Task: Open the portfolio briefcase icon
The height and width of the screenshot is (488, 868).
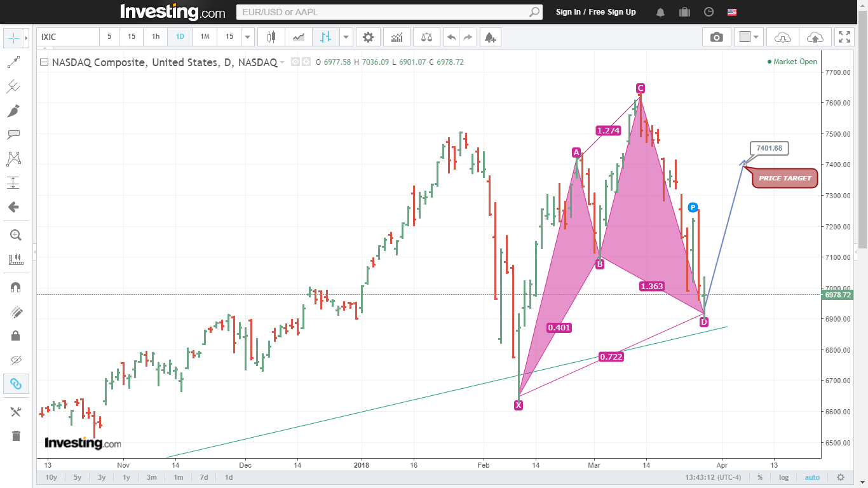Action: pyautogui.click(x=684, y=12)
